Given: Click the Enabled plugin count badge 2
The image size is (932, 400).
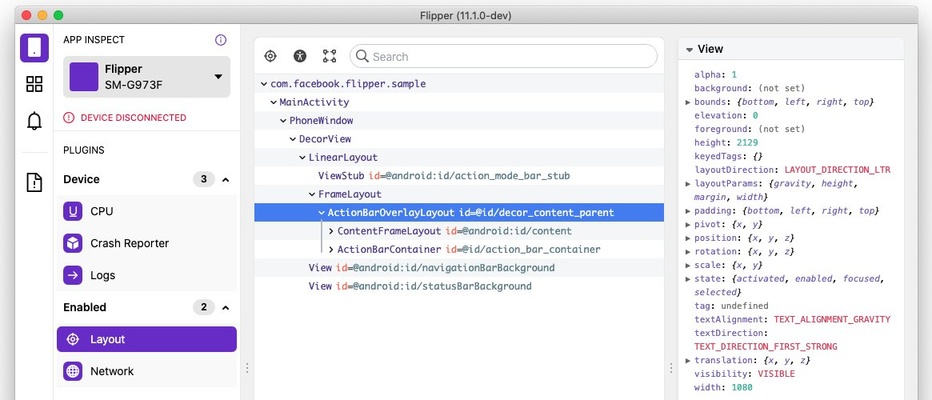Looking at the screenshot, I should (204, 307).
